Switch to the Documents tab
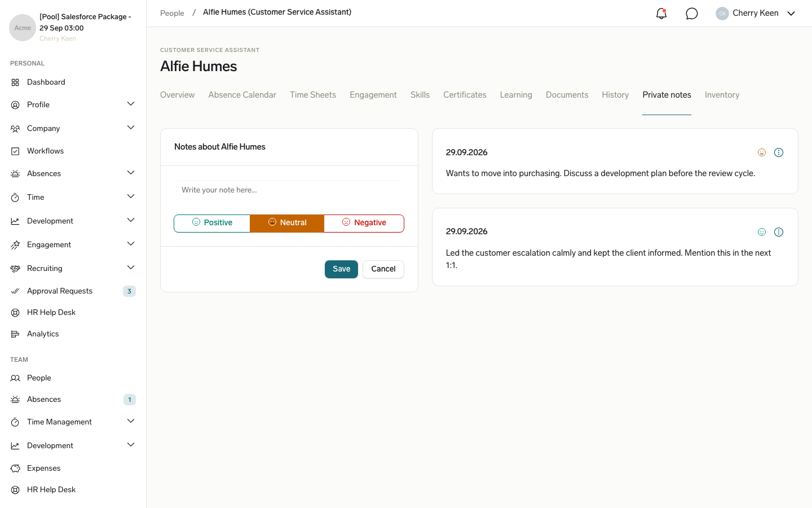Screen dimensions: 812x508 567,95
